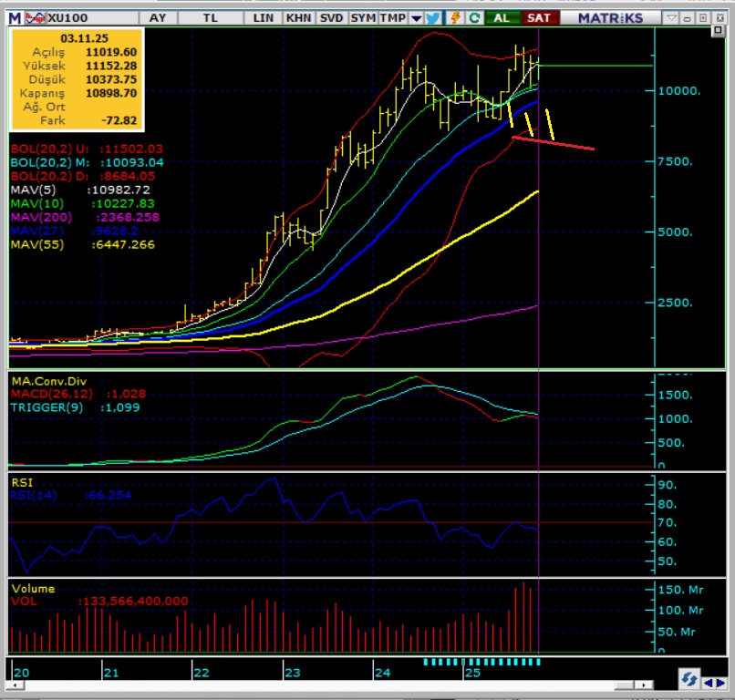The image size is (735, 700).
Task: Click the SYM toolbar button
Action: pos(363,17)
